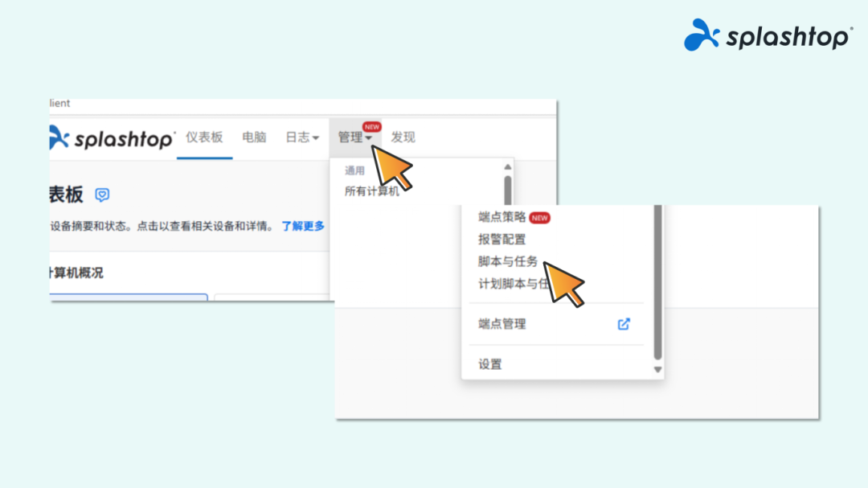
Task: Open the 发现 tab
Action: pyautogui.click(x=403, y=137)
